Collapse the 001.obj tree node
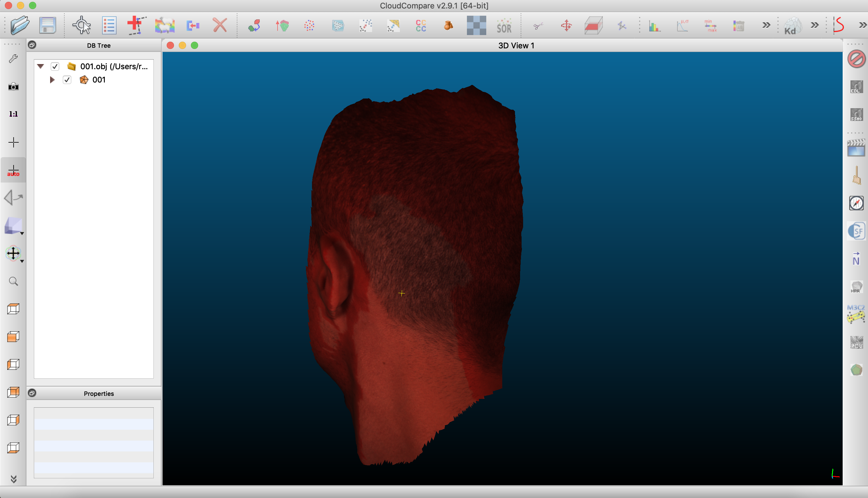The image size is (868, 498). pyautogui.click(x=40, y=66)
